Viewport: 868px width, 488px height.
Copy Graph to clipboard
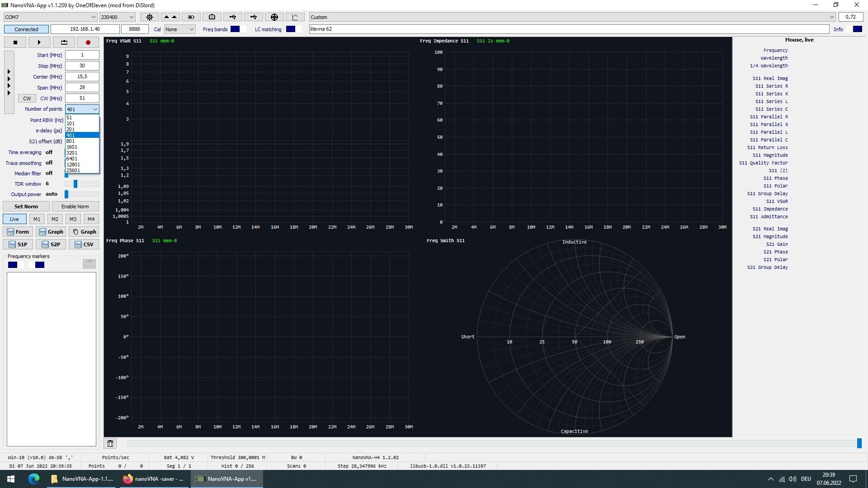(x=84, y=232)
